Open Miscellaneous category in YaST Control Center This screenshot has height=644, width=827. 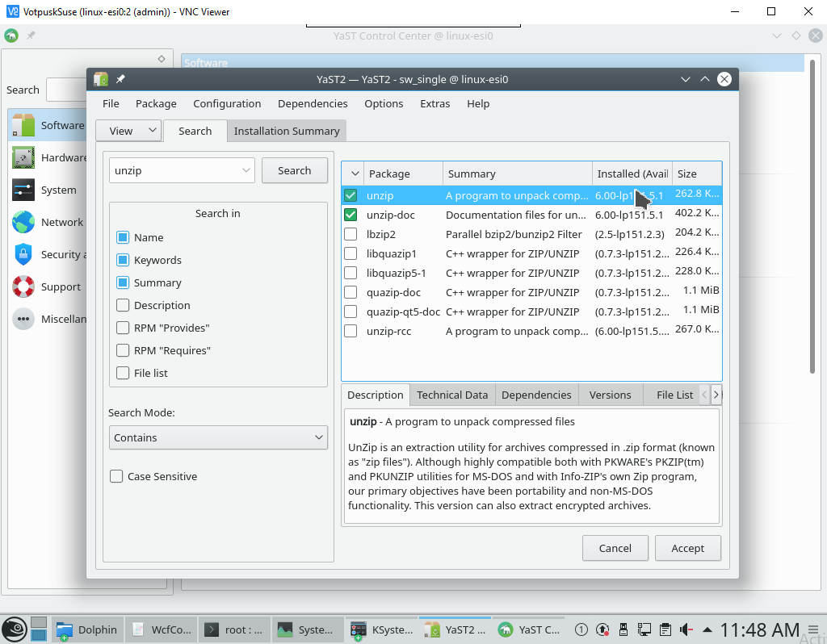[48, 319]
